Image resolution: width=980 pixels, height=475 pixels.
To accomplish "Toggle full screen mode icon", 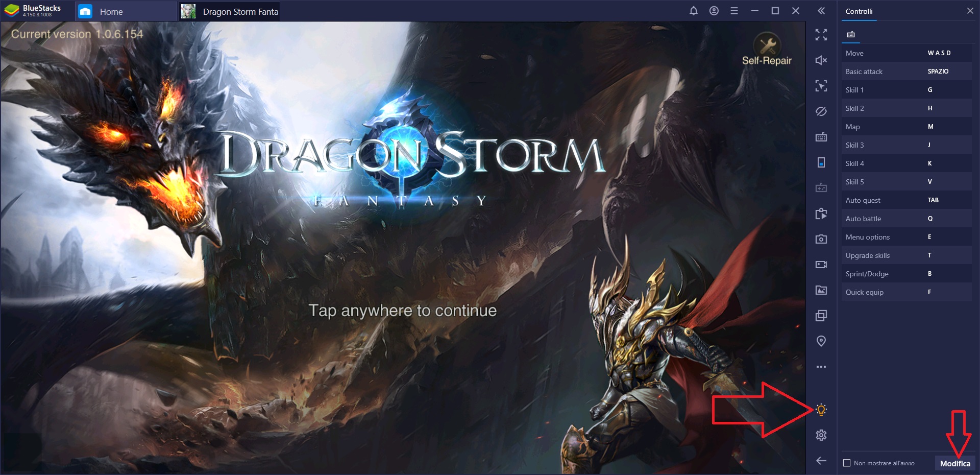I will pyautogui.click(x=821, y=35).
